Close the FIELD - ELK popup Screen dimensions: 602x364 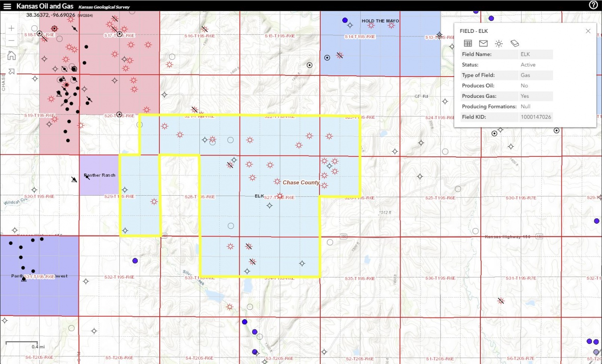(588, 31)
